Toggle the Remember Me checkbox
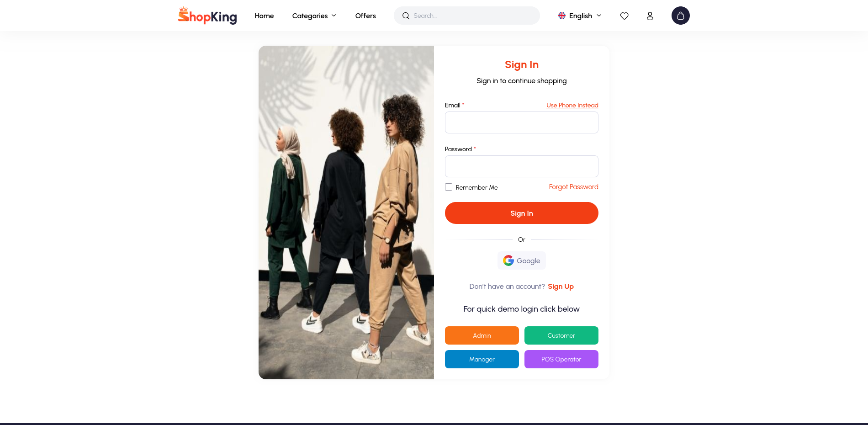Image resolution: width=868 pixels, height=425 pixels. coord(449,187)
